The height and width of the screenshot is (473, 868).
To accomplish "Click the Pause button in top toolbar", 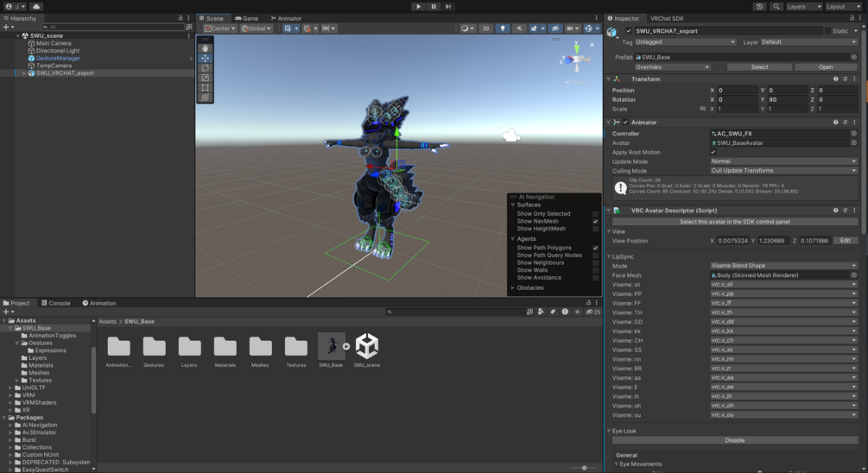I will pos(434,7).
